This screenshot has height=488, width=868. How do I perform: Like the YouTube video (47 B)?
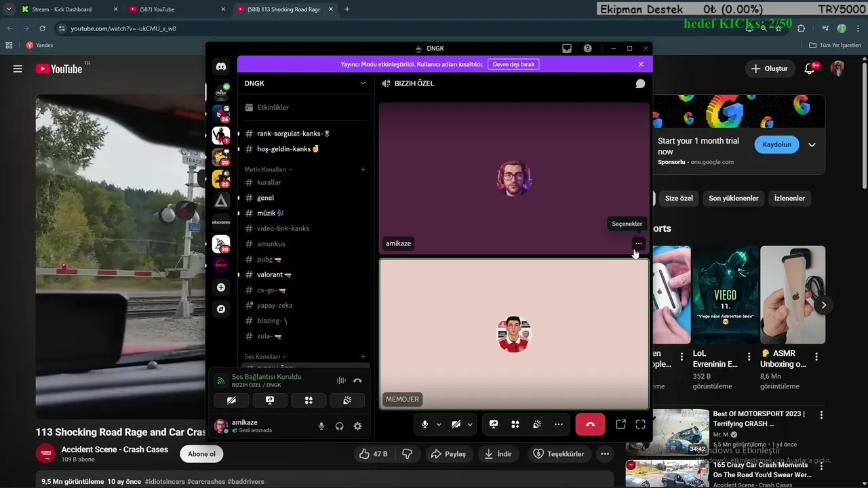[x=374, y=454]
